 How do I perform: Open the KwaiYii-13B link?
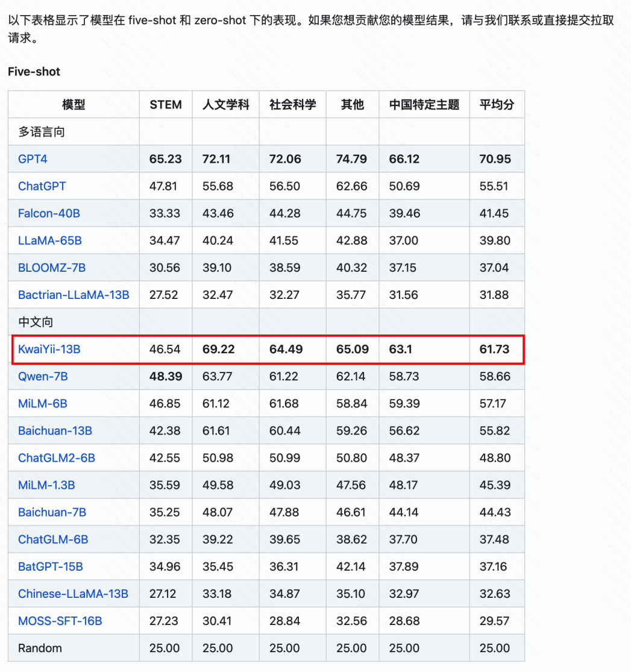(x=49, y=350)
